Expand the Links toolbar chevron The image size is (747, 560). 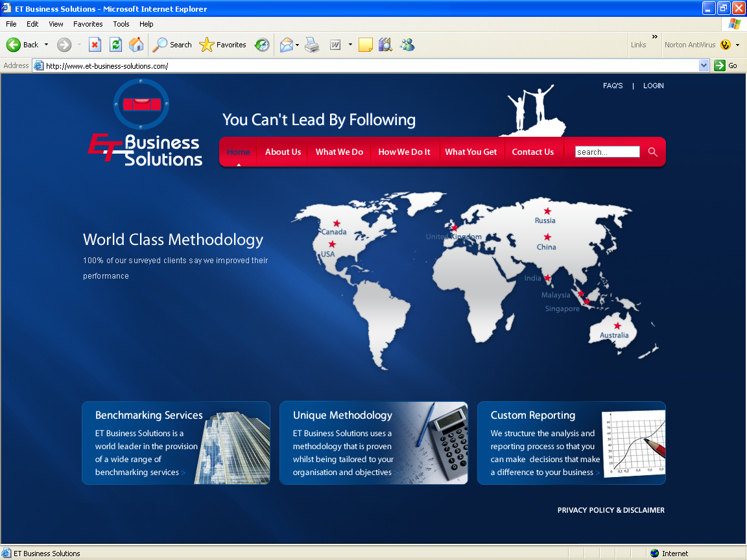pos(654,37)
